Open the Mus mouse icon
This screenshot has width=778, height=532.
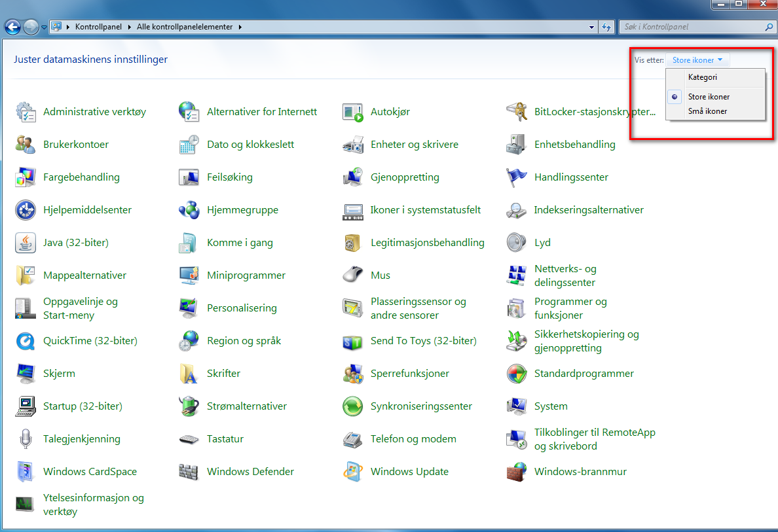(353, 275)
